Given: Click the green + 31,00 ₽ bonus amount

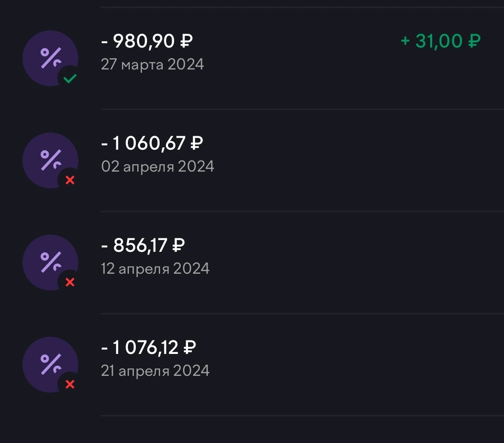Looking at the screenshot, I should tap(441, 41).
